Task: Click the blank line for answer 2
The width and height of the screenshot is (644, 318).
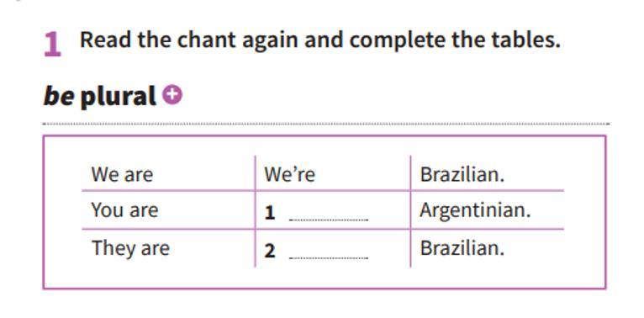Action: pos(329,258)
